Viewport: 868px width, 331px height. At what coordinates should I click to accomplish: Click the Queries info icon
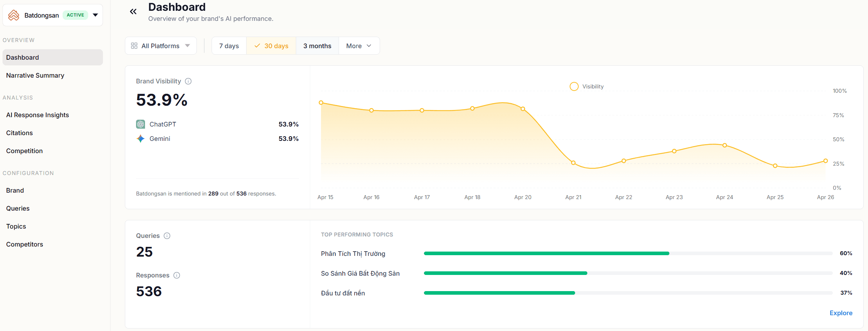click(167, 236)
